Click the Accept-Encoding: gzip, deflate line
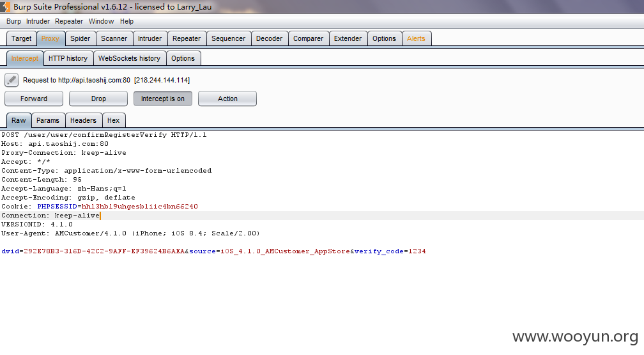This screenshot has width=644, height=355. [68, 198]
